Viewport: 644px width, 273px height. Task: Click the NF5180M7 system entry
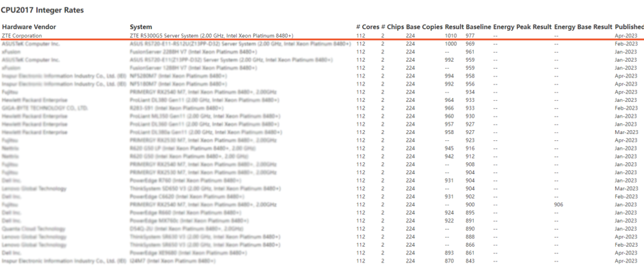pyautogui.click(x=178, y=84)
